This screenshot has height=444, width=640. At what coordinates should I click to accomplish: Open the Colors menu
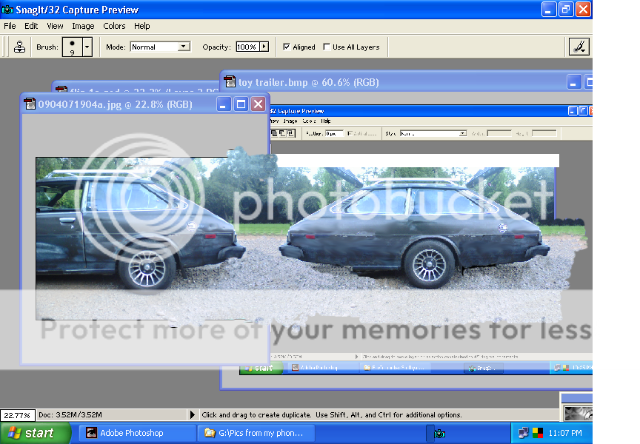[114, 26]
